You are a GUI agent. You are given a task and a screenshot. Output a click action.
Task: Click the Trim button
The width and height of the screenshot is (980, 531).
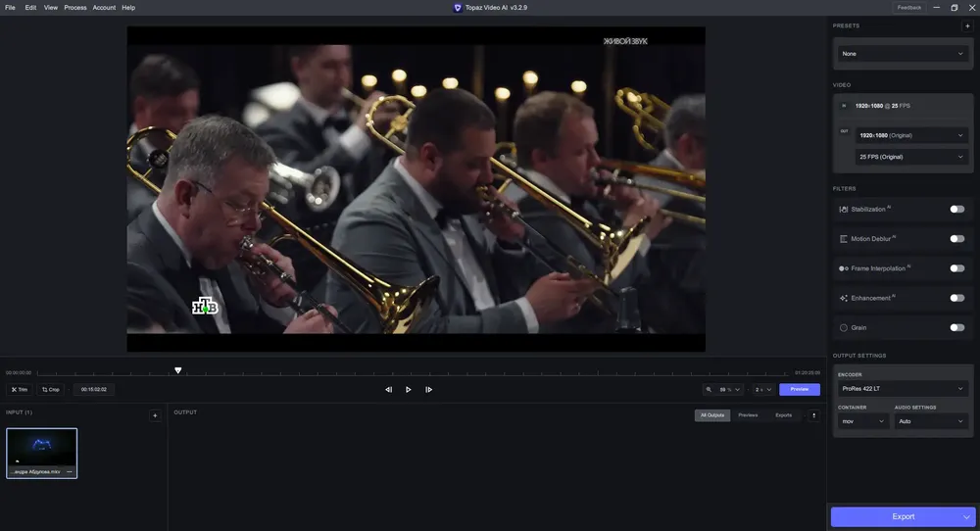pos(20,389)
